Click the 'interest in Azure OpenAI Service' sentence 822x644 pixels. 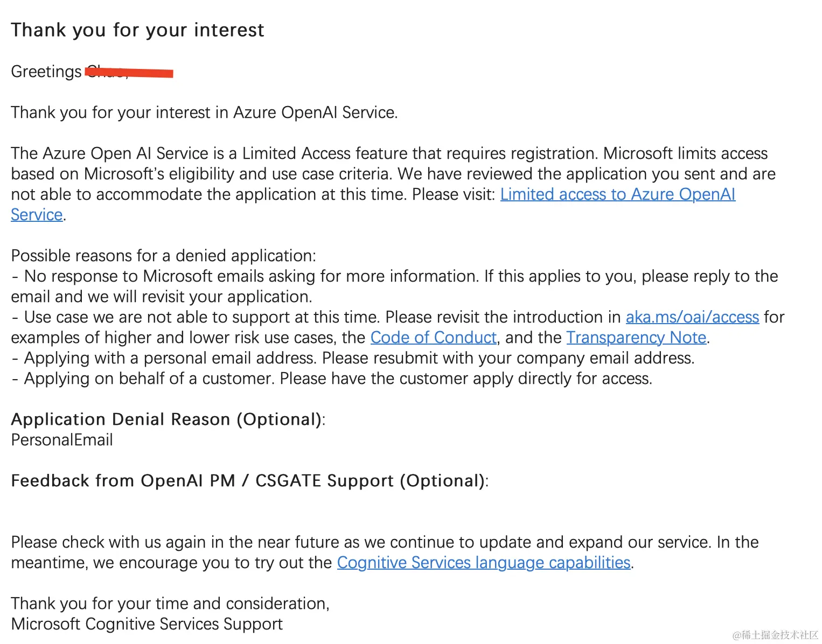[x=204, y=113]
